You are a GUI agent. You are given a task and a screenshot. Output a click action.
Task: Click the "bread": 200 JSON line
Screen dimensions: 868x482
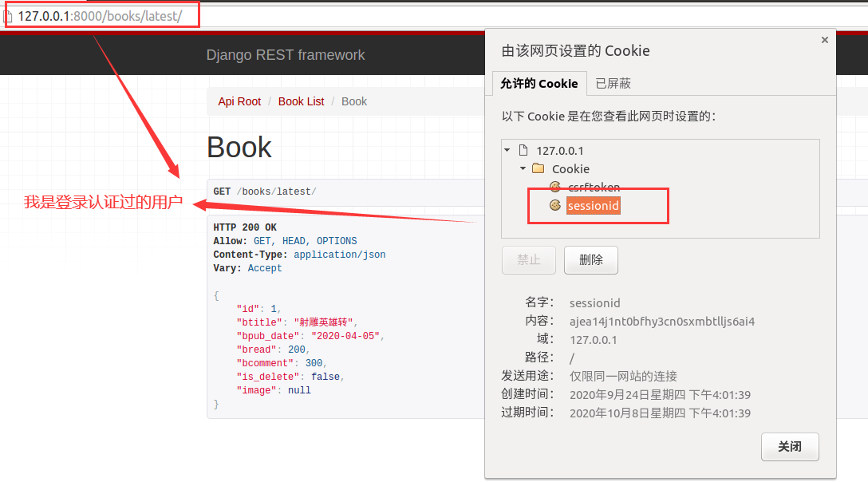(x=273, y=350)
